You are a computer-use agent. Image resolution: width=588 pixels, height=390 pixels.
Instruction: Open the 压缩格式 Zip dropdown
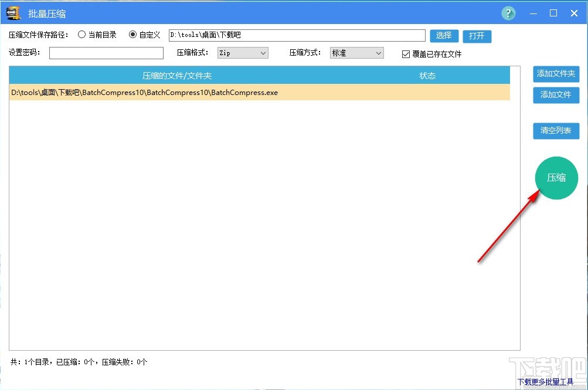[x=242, y=53]
